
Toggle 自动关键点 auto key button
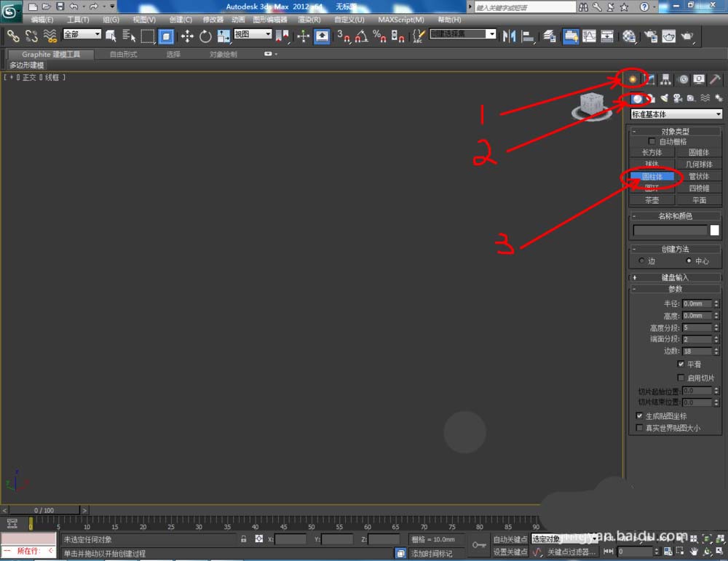(510, 539)
